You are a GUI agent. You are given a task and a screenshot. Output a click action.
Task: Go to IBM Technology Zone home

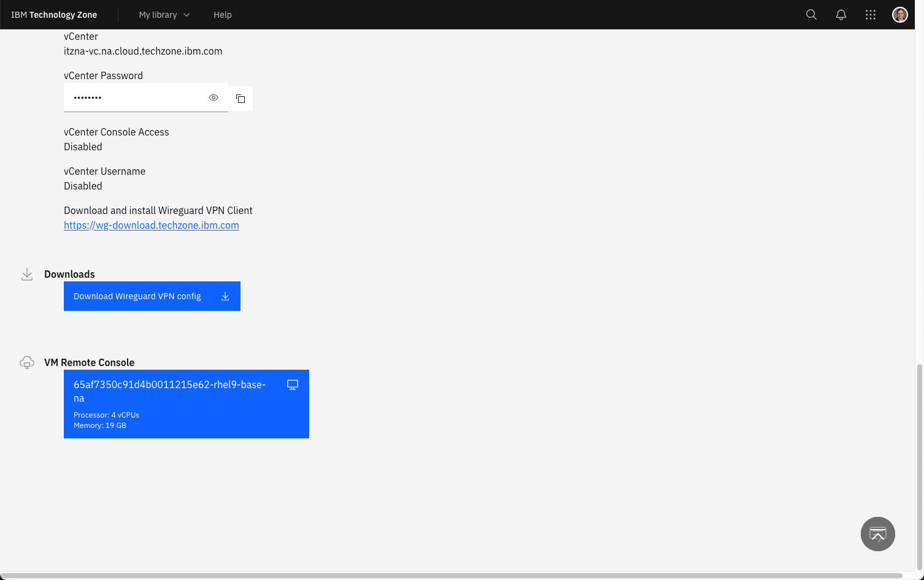click(x=54, y=15)
